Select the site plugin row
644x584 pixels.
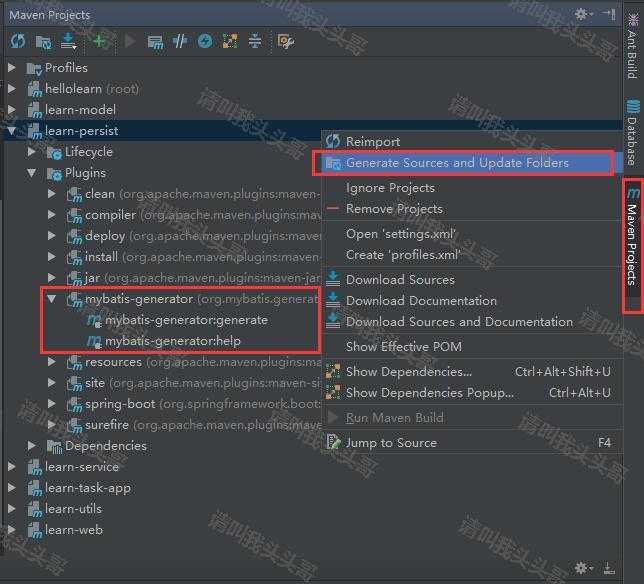(x=194, y=383)
